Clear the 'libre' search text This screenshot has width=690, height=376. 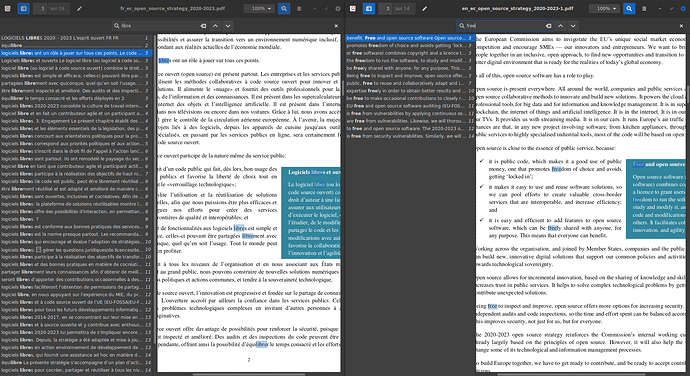point(203,26)
